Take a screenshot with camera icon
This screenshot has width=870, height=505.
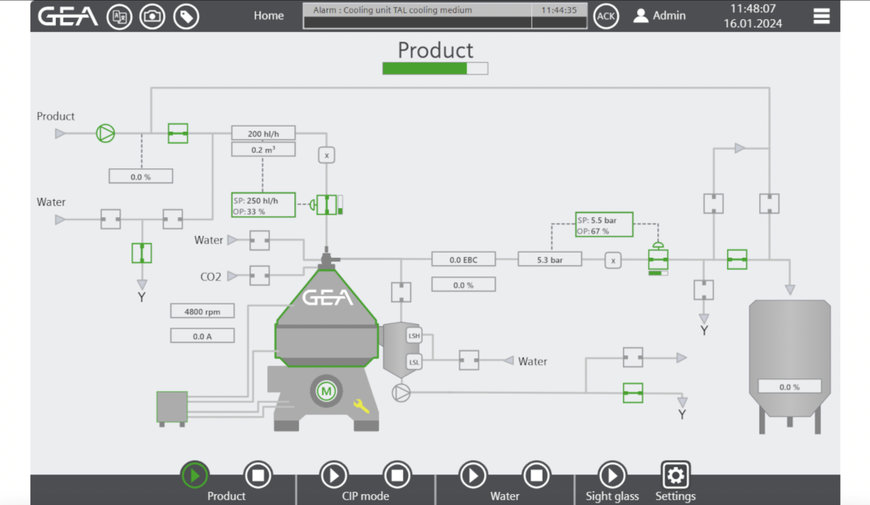pos(152,17)
